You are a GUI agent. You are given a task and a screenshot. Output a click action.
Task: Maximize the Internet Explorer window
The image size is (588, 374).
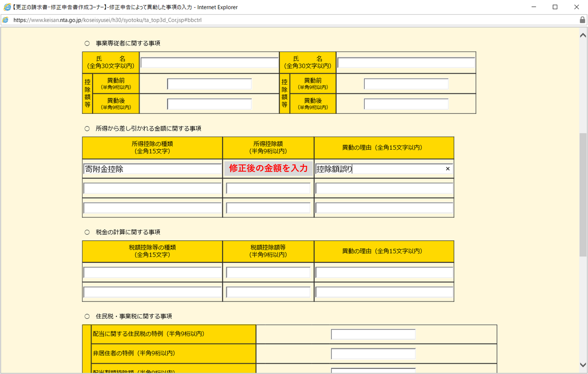(555, 7)
